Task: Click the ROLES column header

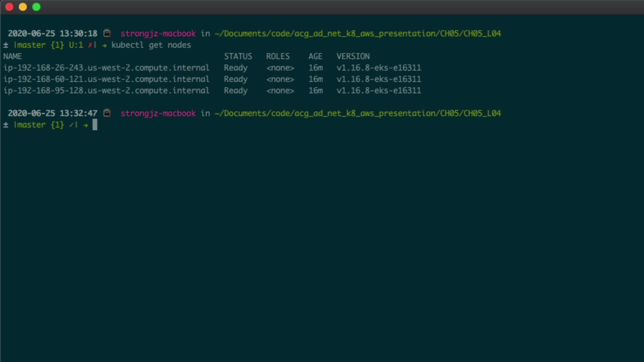Action: coord(278,56)
